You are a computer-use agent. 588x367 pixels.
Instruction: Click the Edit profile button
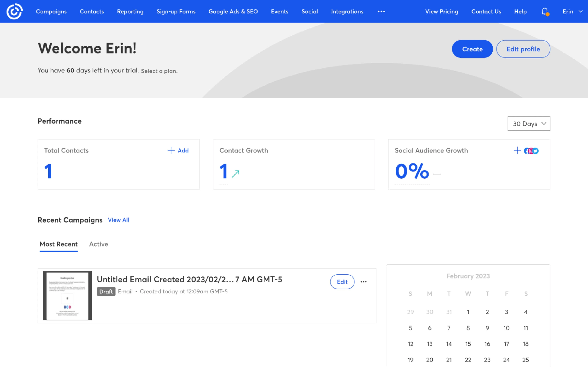(x=523, y=49)
